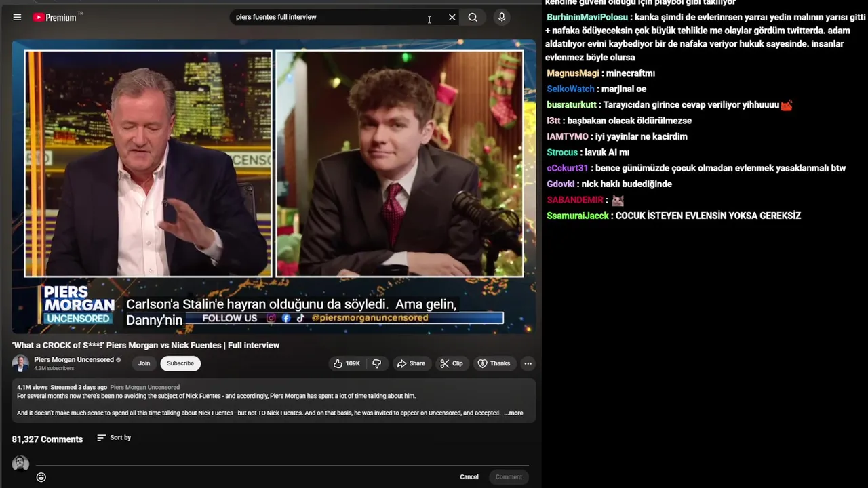The image size is (868, 488).
Task: Open the YouTube hamburger guide menu
Action: click(17, 17)
